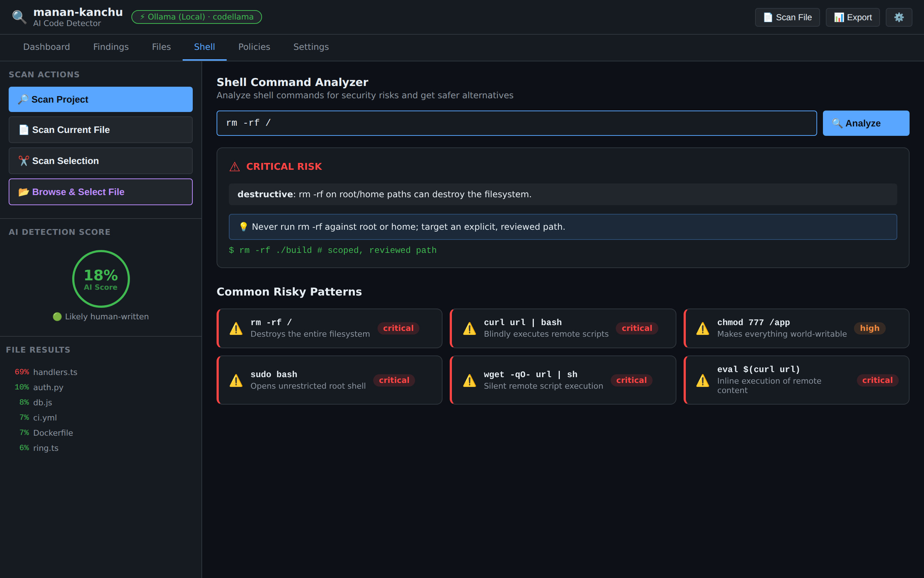Click the settings gear icon in header

click(x=899, y=17)
